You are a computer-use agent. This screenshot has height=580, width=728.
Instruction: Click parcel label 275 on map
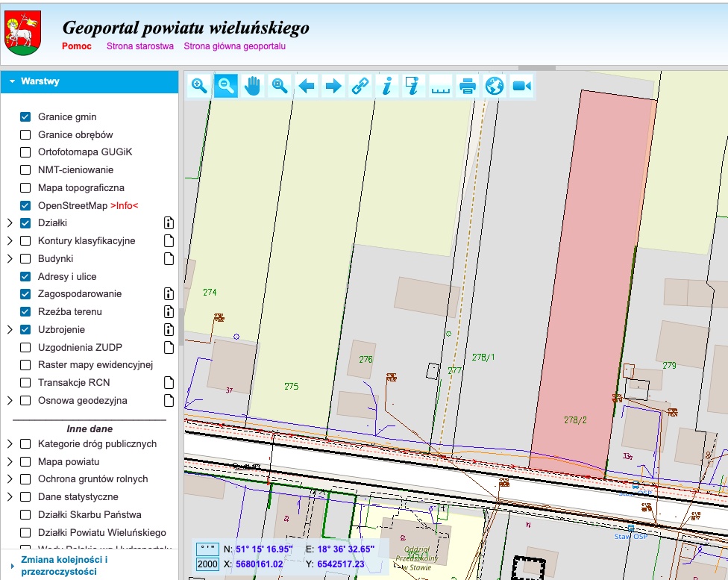(291, 386)
